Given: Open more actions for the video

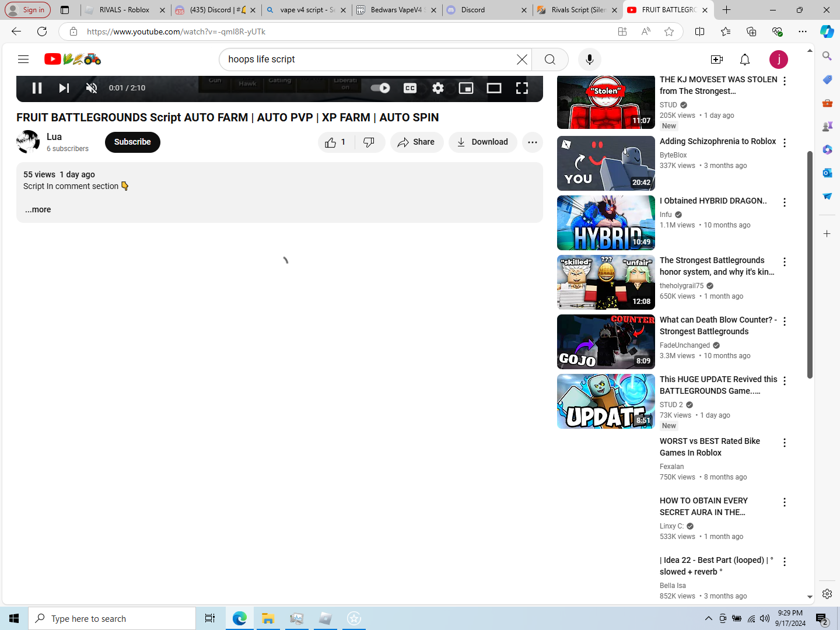Looking at the screenshot, I should click(533, 142).
